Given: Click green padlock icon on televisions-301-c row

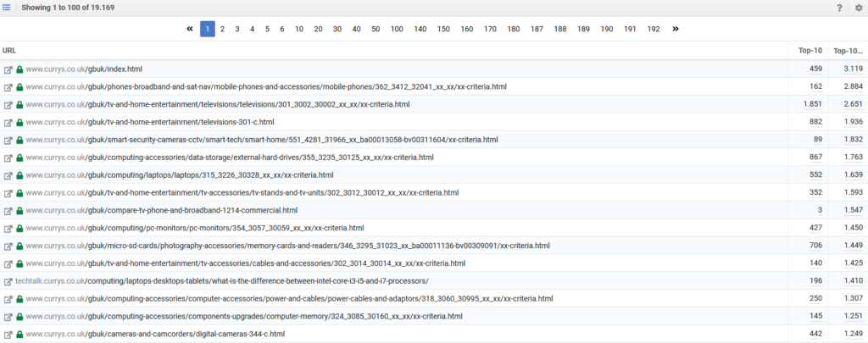Looking at the screenshot, I should point(19,123).
